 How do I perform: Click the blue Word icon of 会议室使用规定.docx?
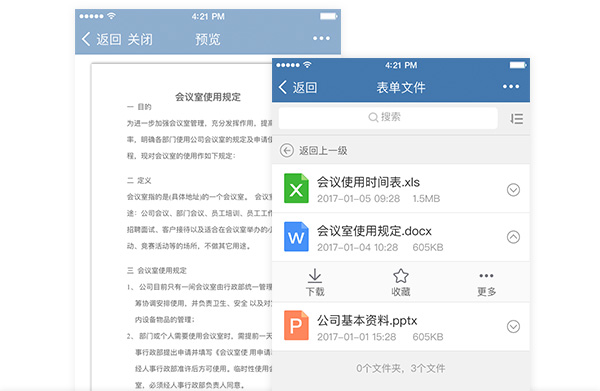click(x=296, y=236)
